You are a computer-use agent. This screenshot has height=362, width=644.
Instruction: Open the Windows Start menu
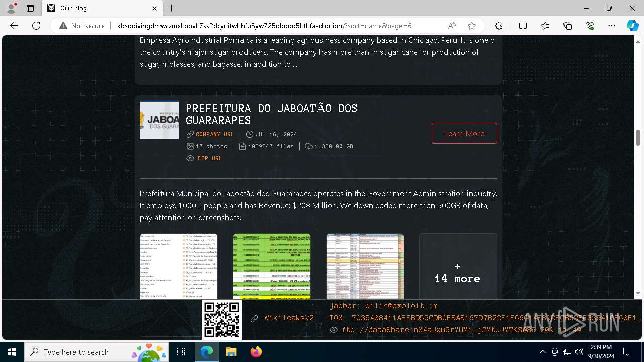tap(12, 352)
